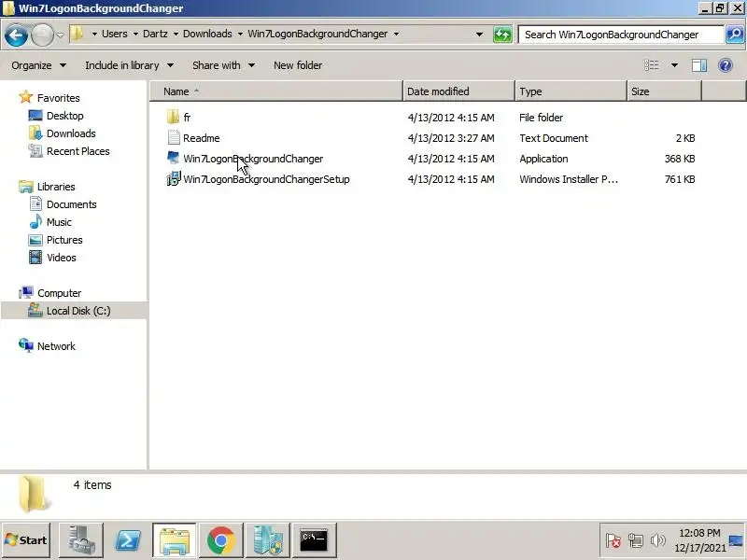Expand arrow after Win7LogonBackgroundChanger breadcrumb
This screenshot has height=560, width=747.
coord(396,34)
